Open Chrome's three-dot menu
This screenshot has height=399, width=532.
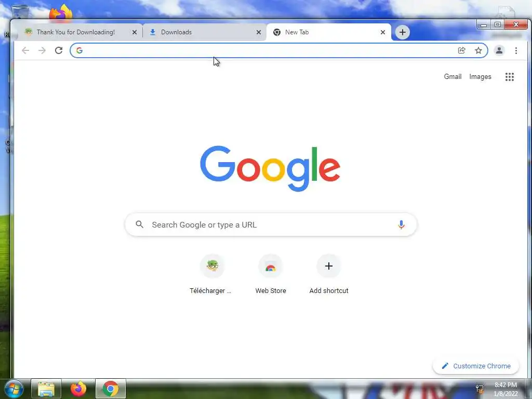coord(516,50)
